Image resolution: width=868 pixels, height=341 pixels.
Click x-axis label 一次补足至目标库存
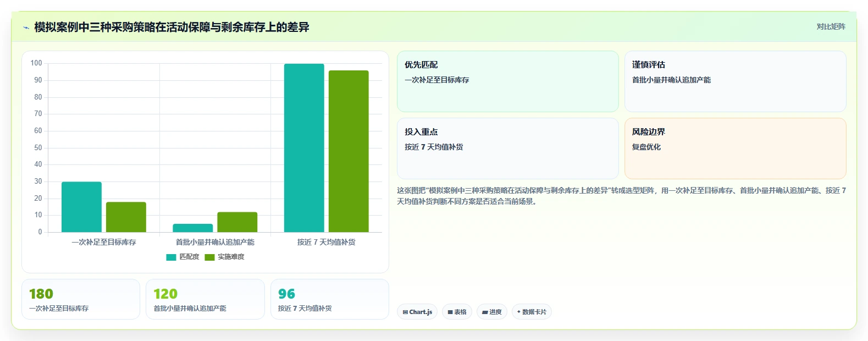[x=104, y=242]
